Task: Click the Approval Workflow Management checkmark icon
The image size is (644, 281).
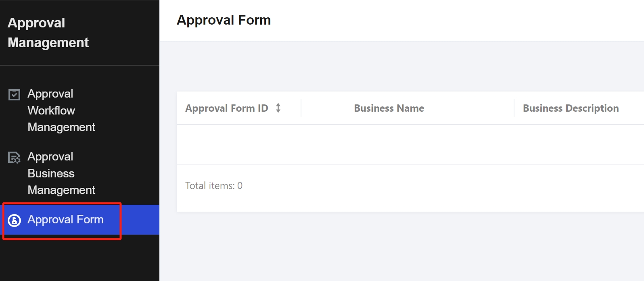Action: [14, 95]
